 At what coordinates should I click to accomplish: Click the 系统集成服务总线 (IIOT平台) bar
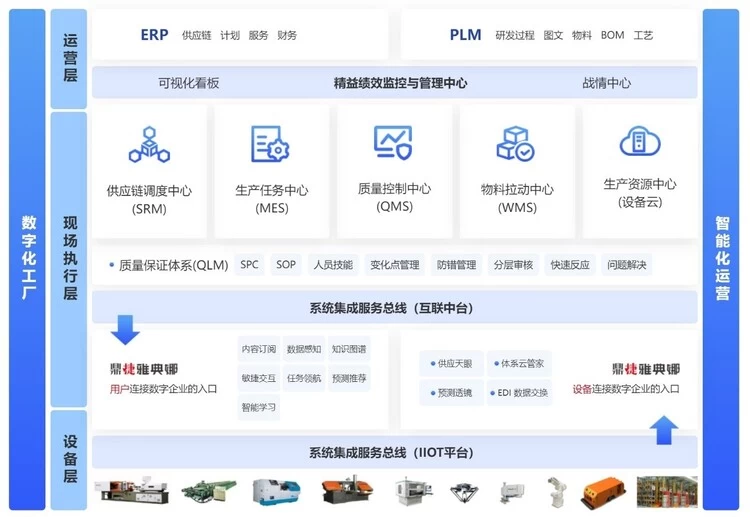(395, 452)
